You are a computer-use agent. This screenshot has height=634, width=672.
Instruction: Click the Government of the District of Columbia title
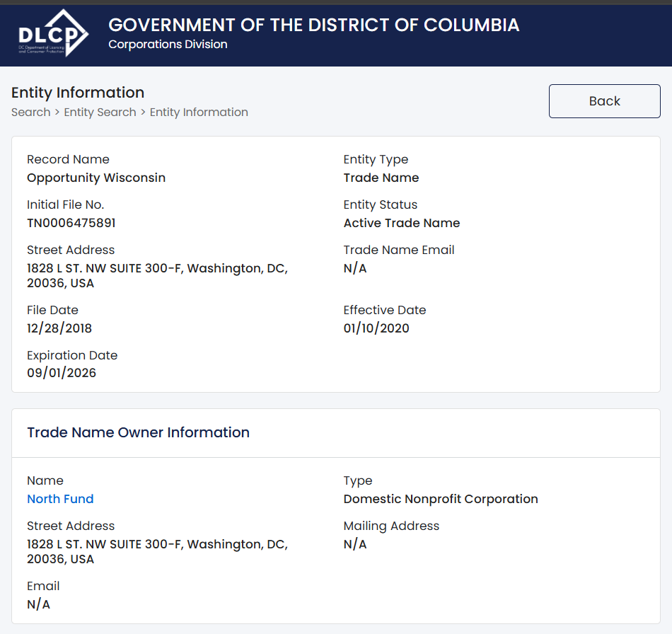click(313, 25)
